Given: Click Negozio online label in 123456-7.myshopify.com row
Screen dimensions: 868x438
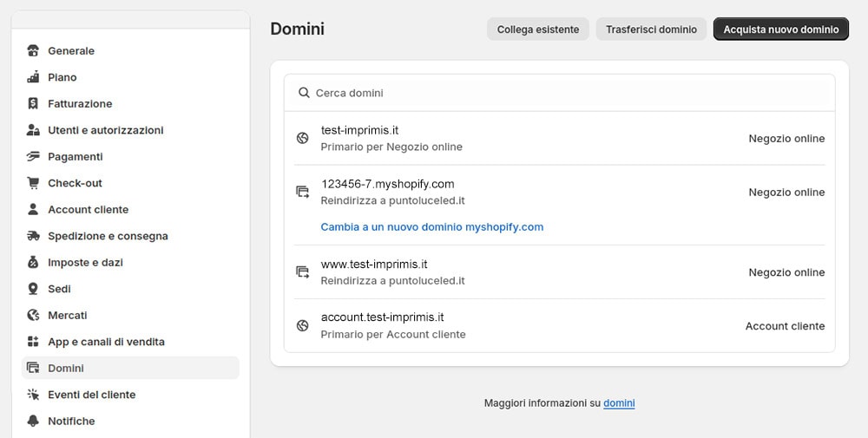Looking at the screenshot, I should tap(786, 193).
